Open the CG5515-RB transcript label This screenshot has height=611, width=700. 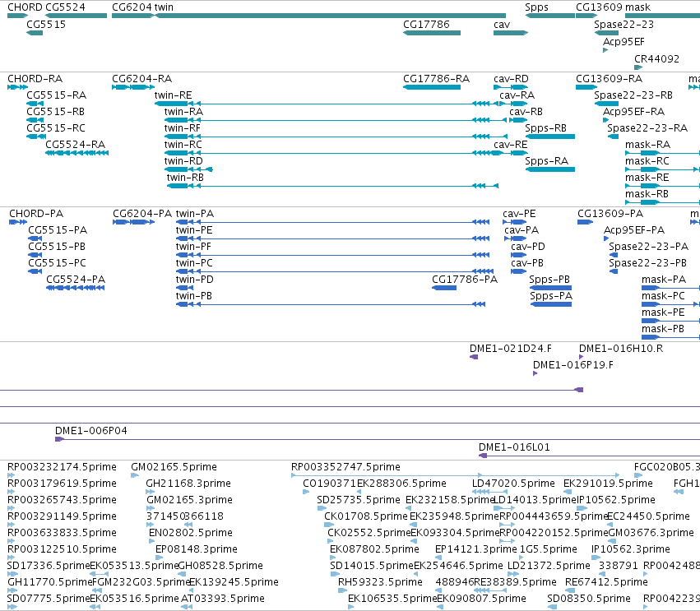click(x=55, y=112)
